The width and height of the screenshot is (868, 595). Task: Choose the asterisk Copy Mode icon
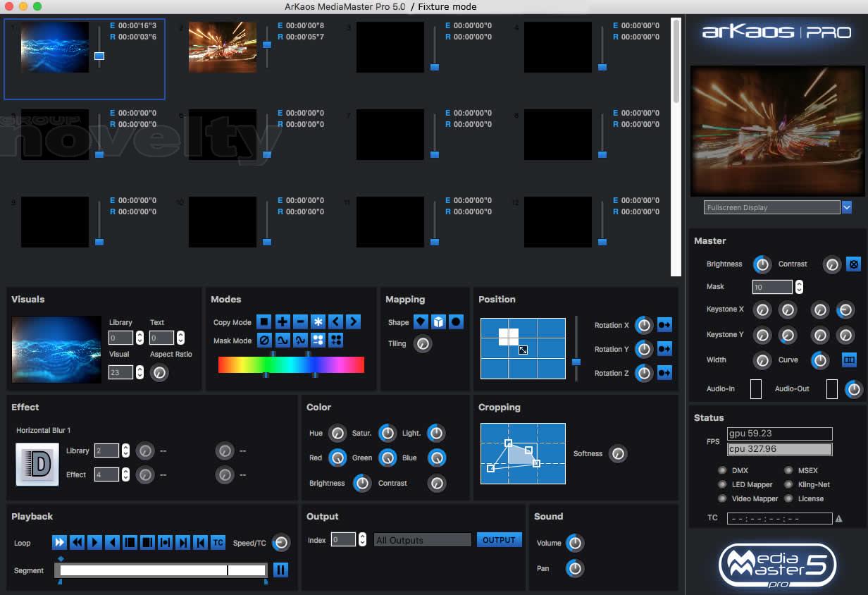(318, 322)
